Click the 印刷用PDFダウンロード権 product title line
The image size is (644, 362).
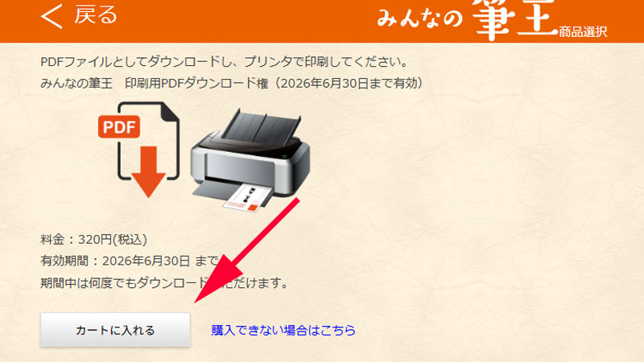pos(232,84)
